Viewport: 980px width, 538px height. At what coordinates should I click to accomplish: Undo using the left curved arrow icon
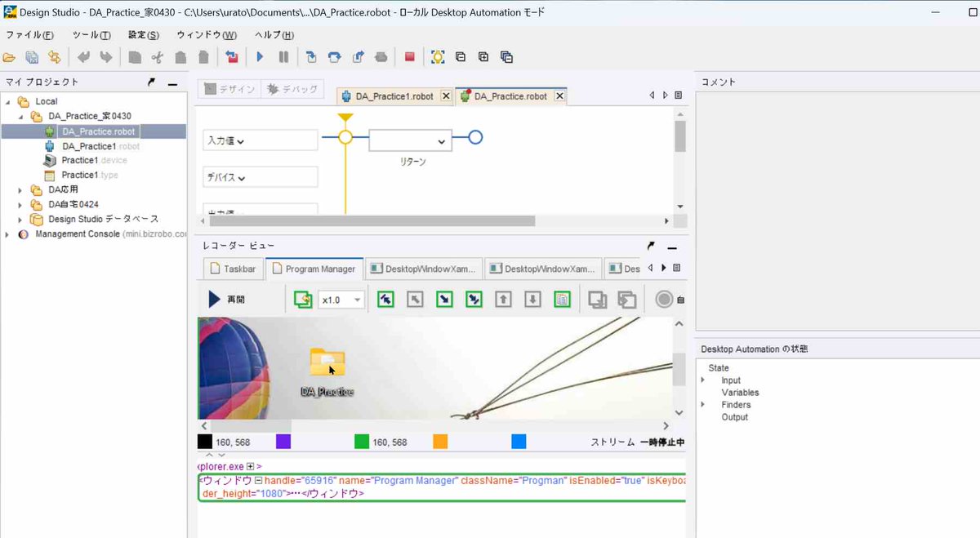tap(83, 57)
